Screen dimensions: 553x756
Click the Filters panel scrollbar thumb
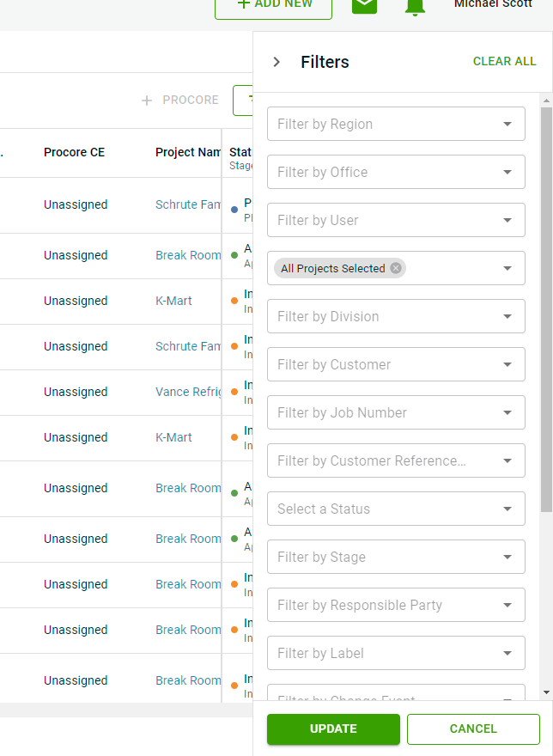pyautogui.click(x=546, y=309)
